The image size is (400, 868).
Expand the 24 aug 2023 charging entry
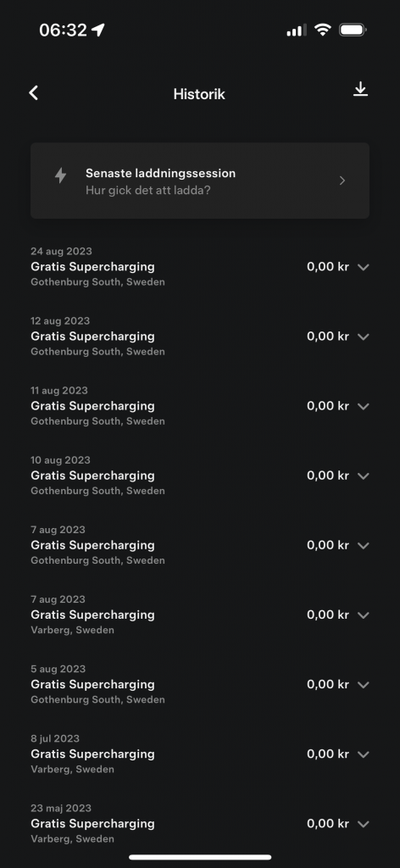coord(364,267)
